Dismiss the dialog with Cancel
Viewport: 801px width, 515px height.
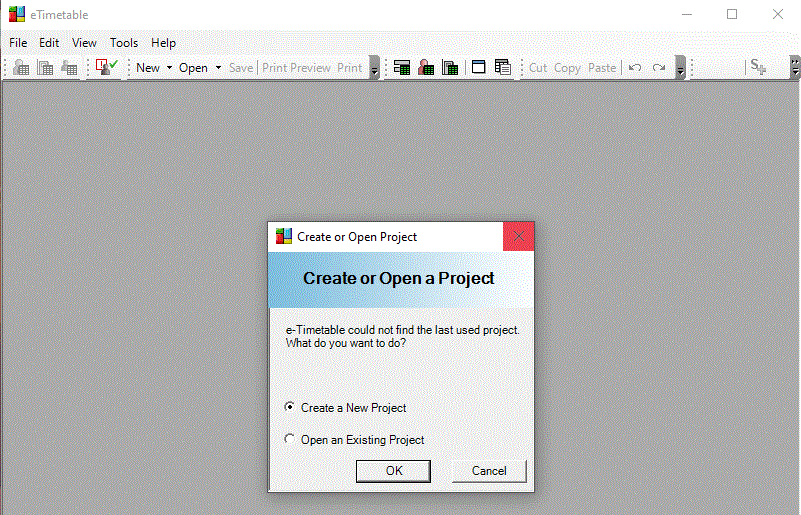(489, 471)
